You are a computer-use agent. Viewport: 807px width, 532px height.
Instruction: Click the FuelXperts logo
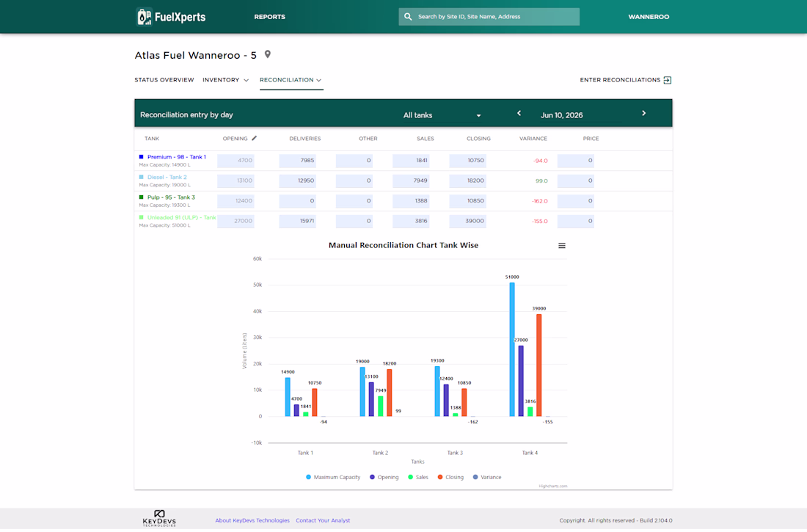(x=171, y=16)
